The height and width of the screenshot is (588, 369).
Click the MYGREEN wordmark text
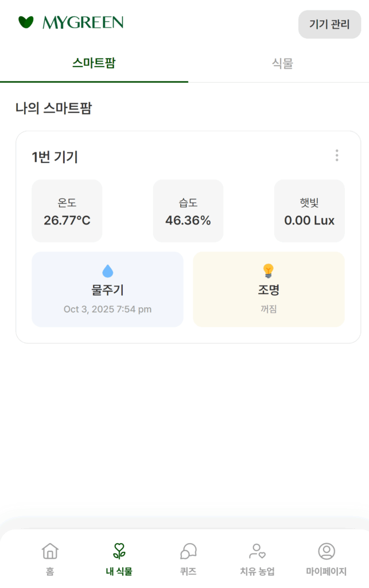tap(83, 23)
